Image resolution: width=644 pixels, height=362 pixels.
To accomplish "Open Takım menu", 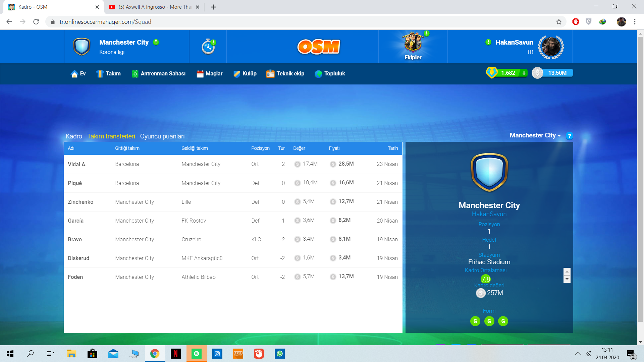I will (108, 74).
